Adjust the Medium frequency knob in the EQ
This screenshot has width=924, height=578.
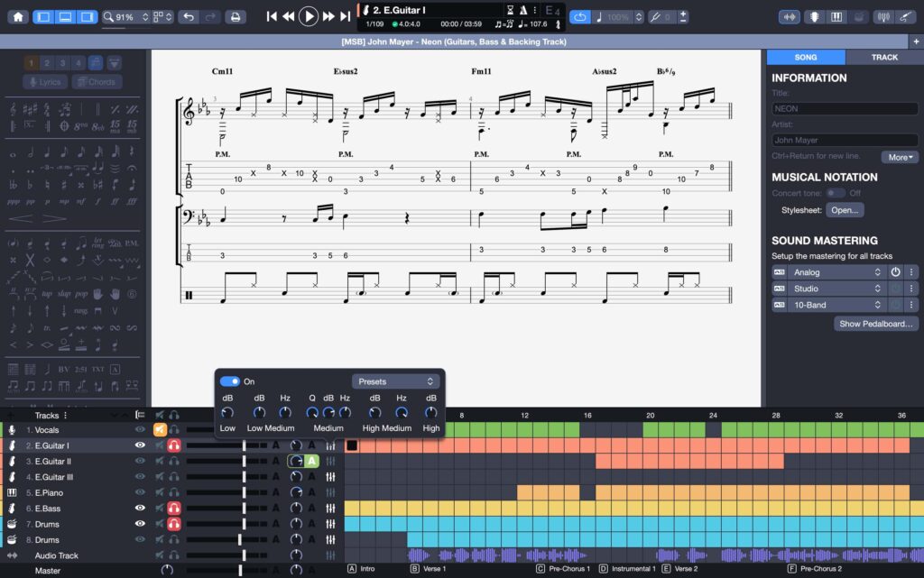[345, 413]
